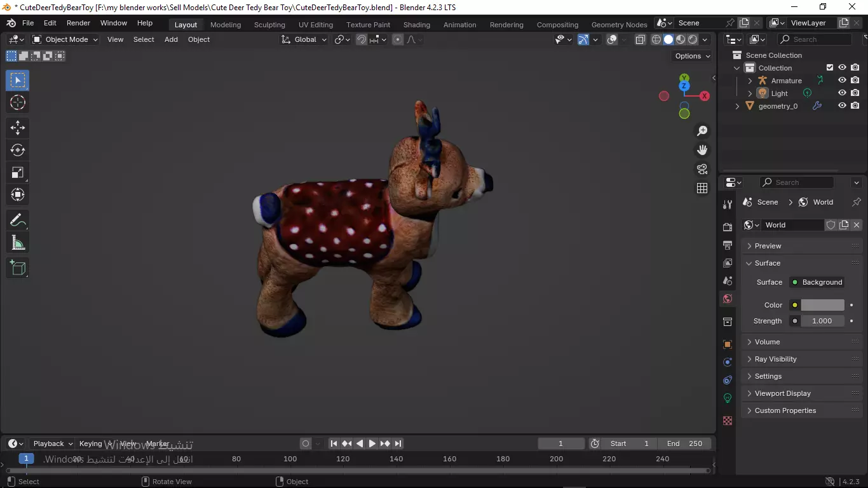The width and height of the screenshot is (868, 488).
Task: Open the View Layer properties tab
Action: (x=728, y=262)
